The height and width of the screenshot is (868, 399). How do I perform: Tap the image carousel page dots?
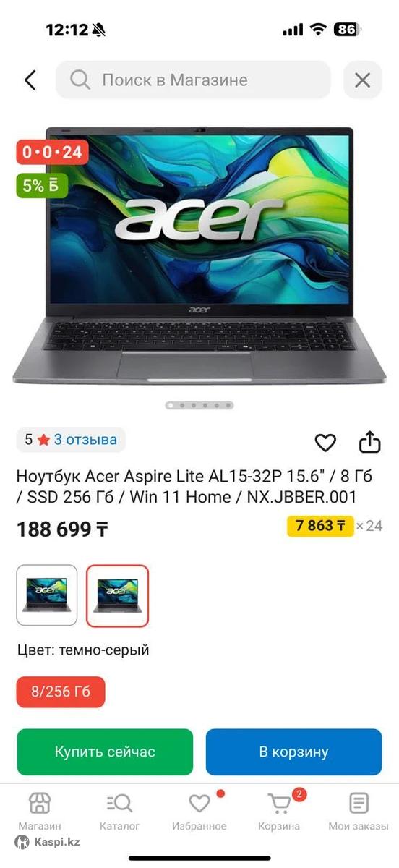coord(199,406)
